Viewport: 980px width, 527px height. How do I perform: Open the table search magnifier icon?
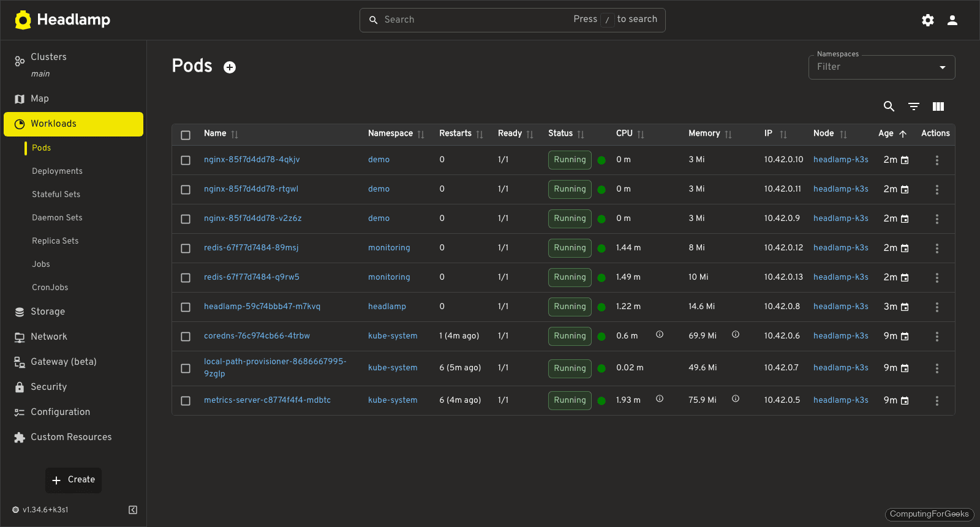pos(889,107)
